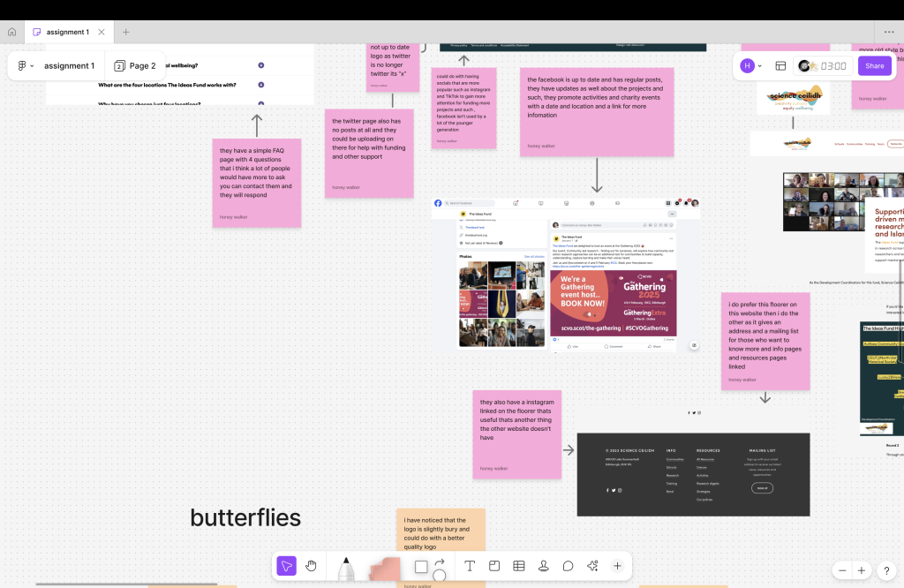
Task: Open the Figma main menu dropdown
Action: click(x=26, y=66)
